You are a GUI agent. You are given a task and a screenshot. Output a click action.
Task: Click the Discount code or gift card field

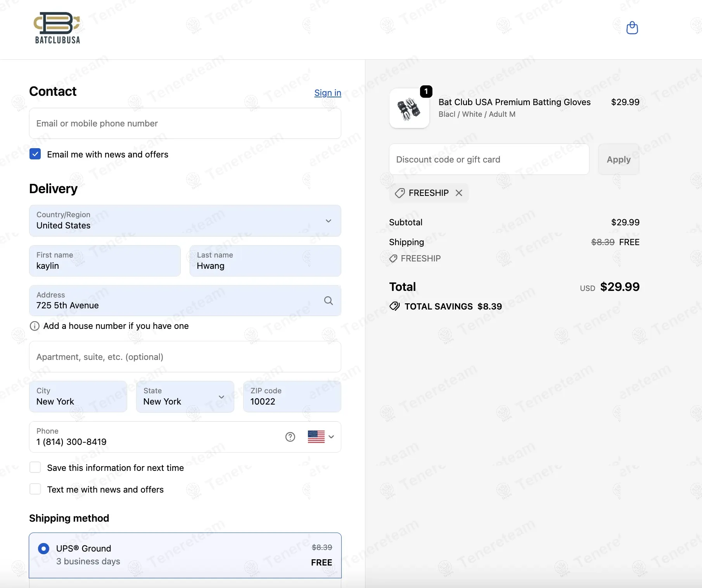point(489,159)
